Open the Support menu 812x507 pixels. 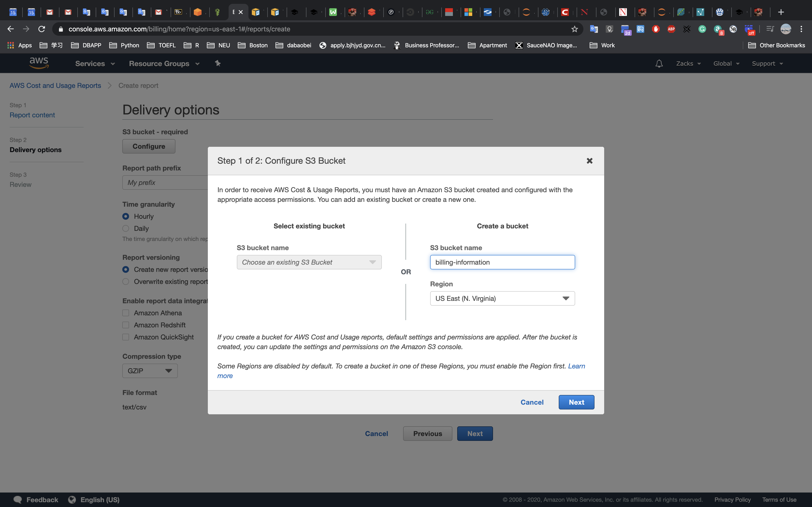pos(767,64)
